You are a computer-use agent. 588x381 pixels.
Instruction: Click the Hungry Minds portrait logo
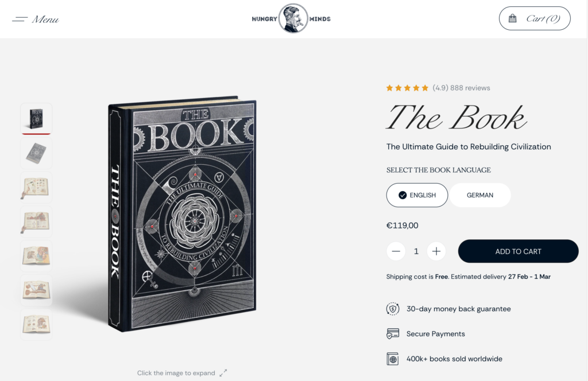tap(293, 18)
